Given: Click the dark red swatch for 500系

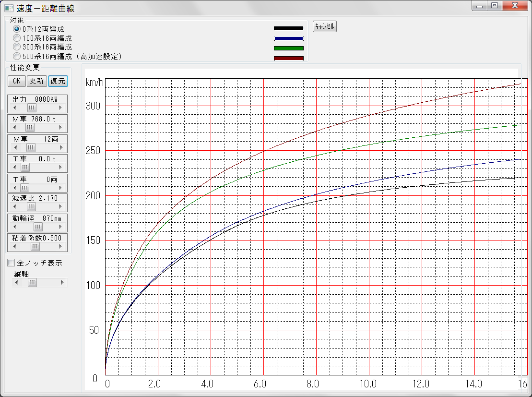Looking at the screenshot, I should click(288, 58).
